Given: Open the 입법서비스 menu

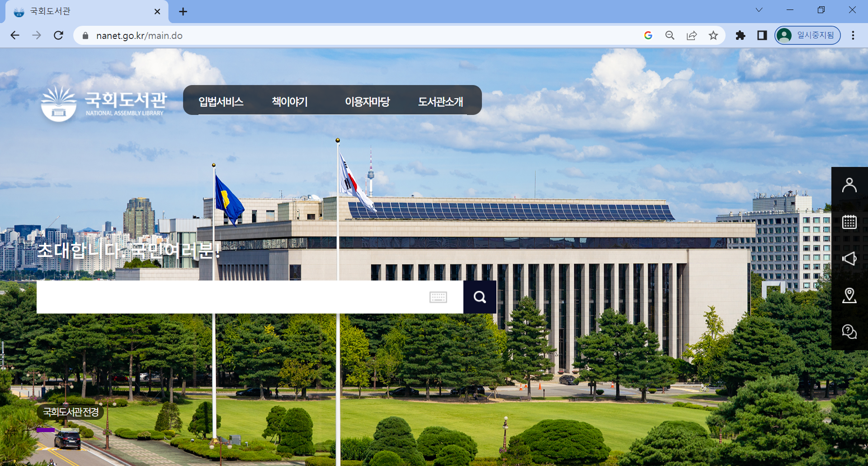Looking at the screenshot, I should (x=221, y=101).
